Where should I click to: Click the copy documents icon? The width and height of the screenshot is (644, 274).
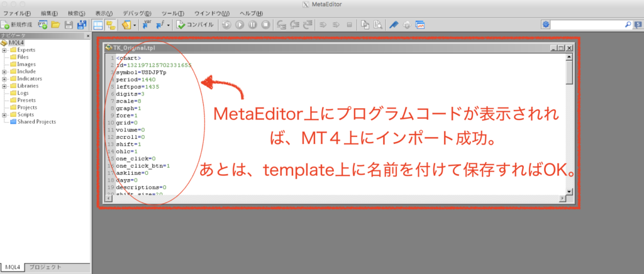click(365, 25)
